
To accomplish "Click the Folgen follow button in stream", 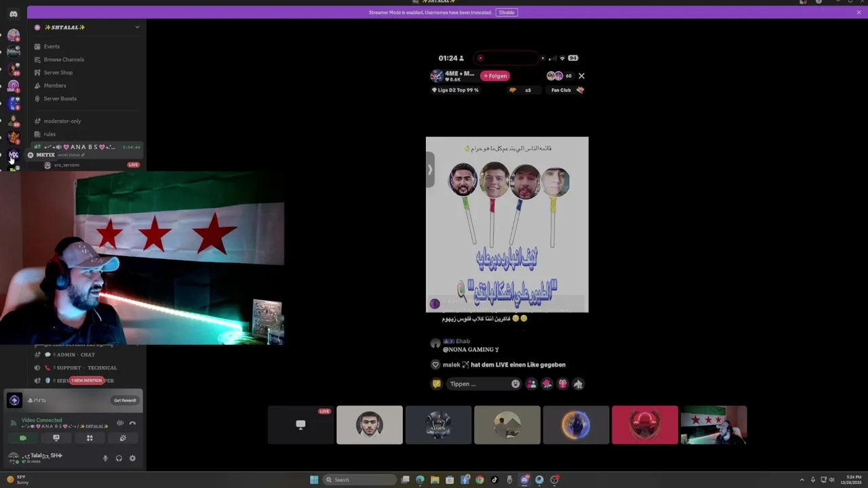I will pyautogui.click(x=495, y=76).
